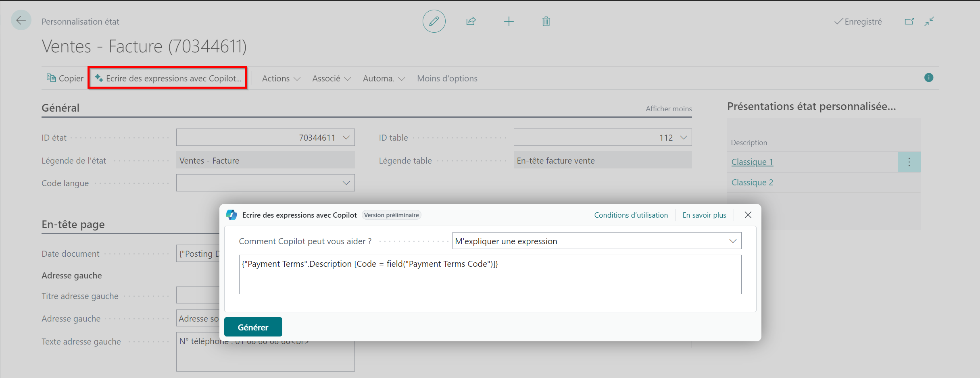Click the Copilot logo in dialog
980x378 pixels.
(x=231, y=215)
